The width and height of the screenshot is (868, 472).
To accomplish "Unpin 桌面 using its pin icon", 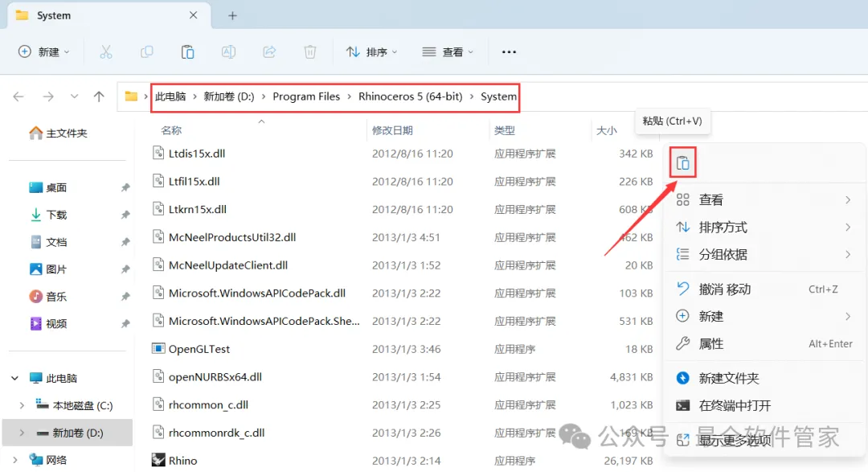I will [x=125, y=188].
